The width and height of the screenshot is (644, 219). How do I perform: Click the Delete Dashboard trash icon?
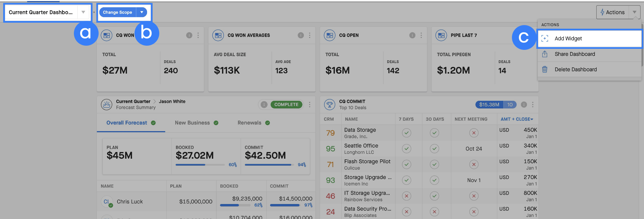pos(545,69)
